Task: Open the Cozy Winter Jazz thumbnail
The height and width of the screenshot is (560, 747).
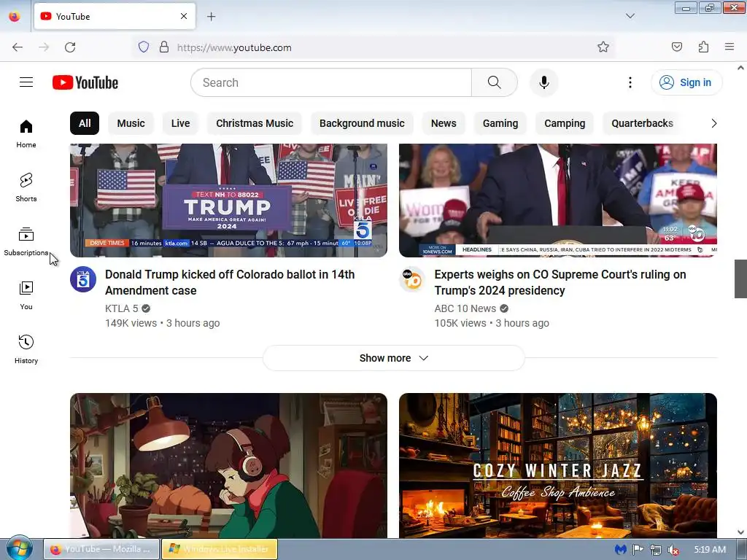Action: click(558, 466)
